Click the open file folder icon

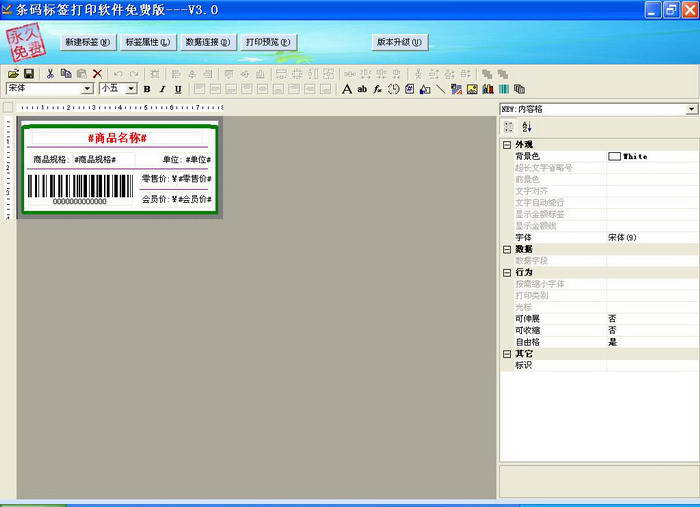tap(13, 74)
